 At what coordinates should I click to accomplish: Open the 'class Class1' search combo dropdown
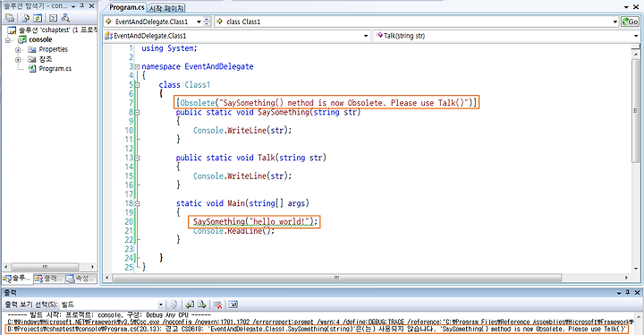614,21
